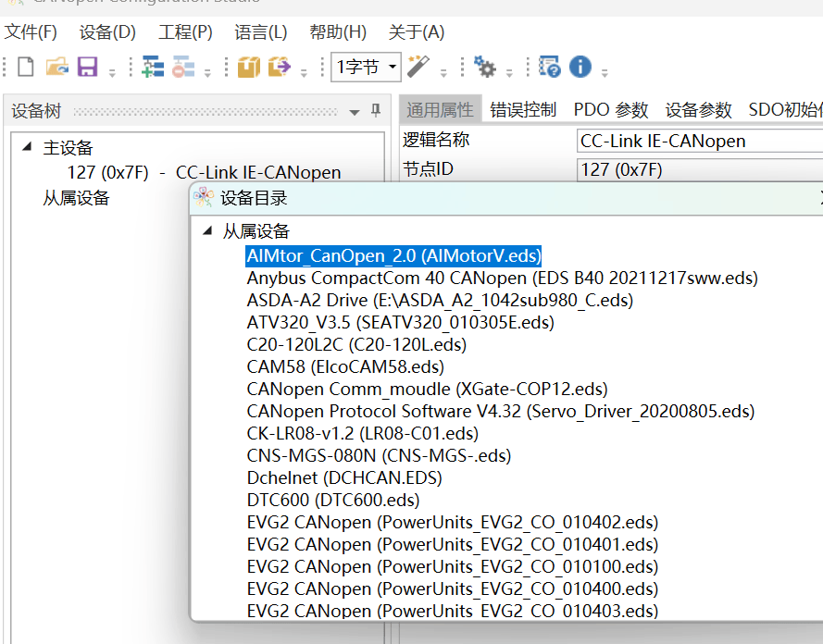
Task: Click the add device node icon
Action: [x=153, y=68]
